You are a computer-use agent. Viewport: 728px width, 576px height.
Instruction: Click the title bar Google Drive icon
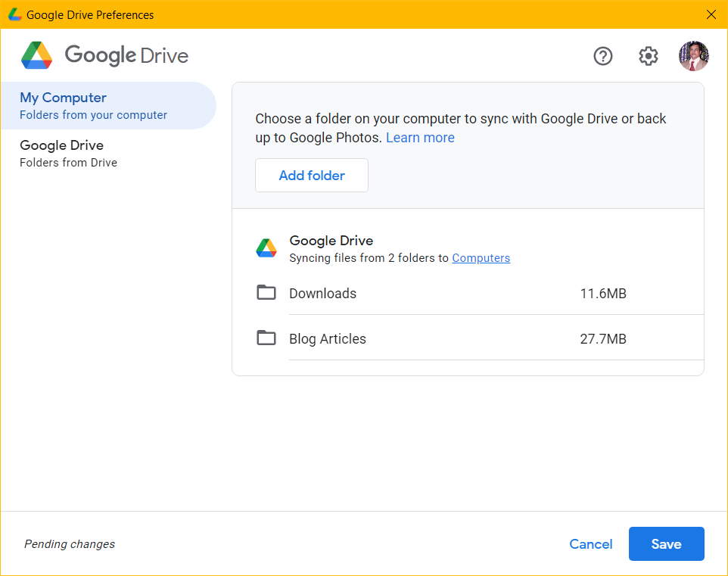[15, 14]
